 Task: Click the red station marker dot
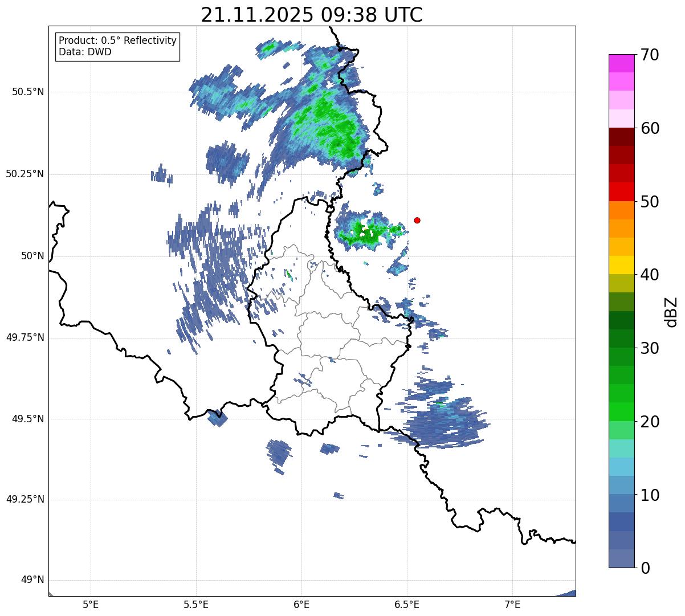417,220
